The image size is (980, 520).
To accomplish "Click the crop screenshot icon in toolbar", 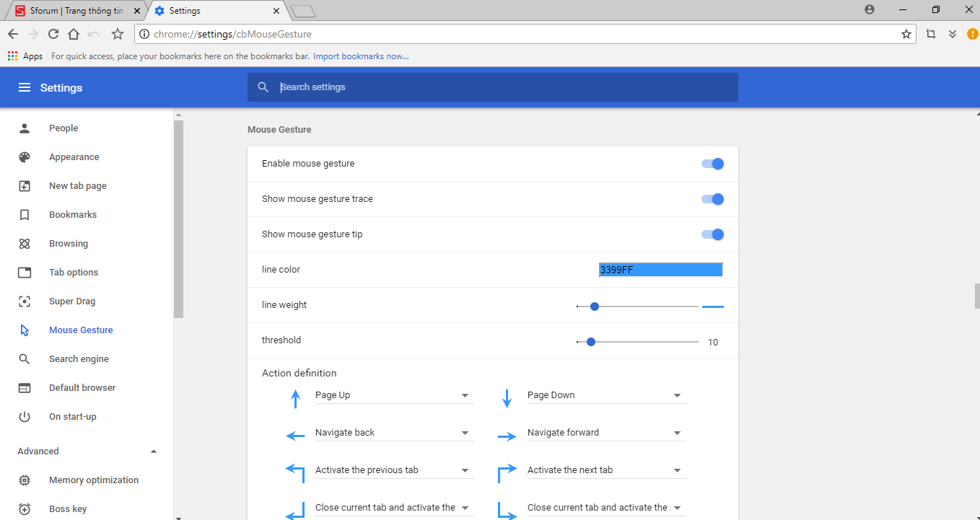I will pos(931,34).
